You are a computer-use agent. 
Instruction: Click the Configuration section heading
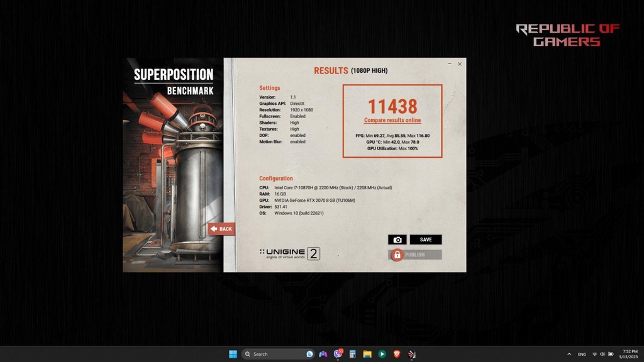[276, 178]
